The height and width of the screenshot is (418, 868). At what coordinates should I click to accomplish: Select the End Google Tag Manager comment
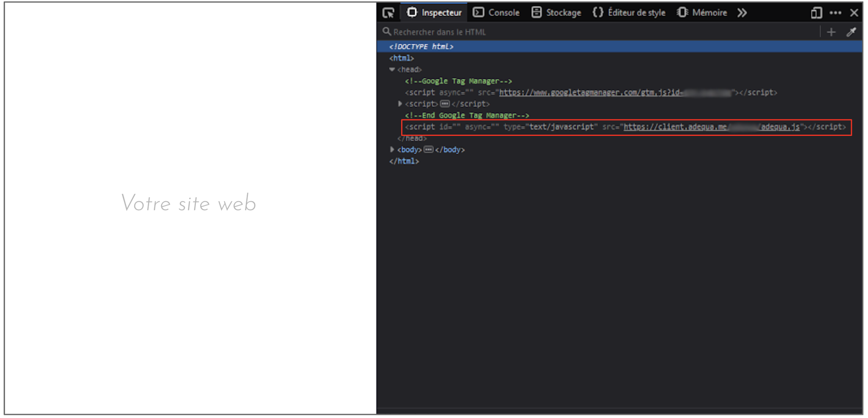[467, 115]
